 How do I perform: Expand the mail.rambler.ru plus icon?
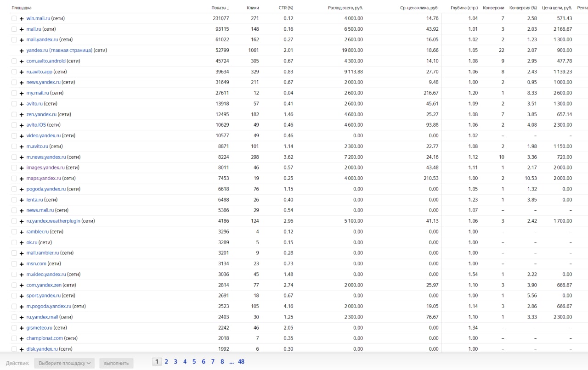pyautogui.click(x=22, y=253)
